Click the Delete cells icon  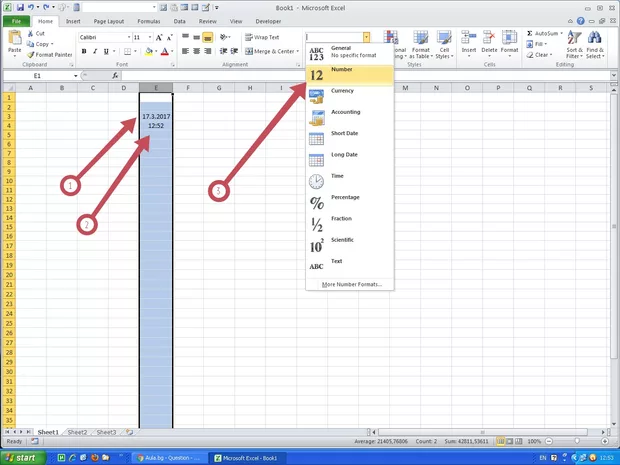tap(489, 38)
